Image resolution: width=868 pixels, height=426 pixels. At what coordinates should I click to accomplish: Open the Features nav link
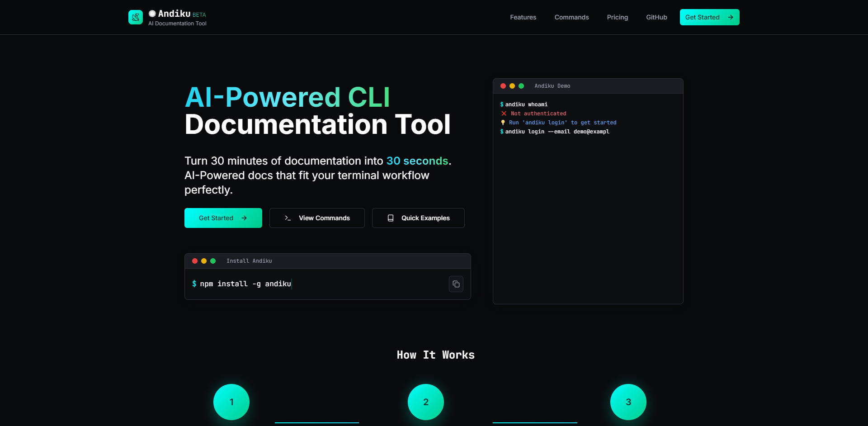(x=523, y=17)
